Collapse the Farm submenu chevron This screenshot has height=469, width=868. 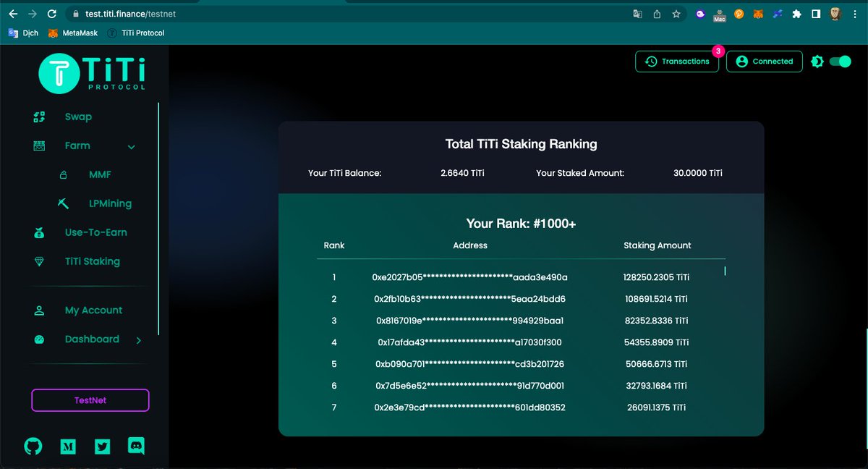point(131,147)
